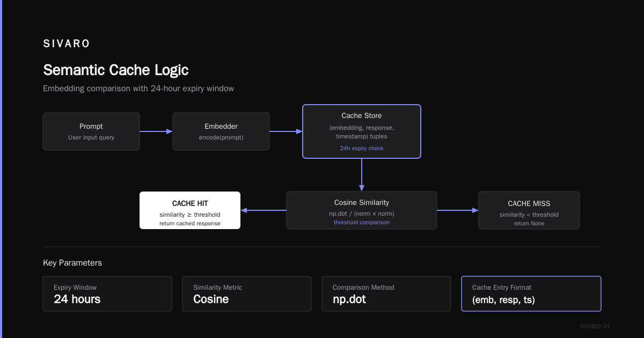Screen dimensions: 644x338
Task: Select the CACHE MISS box
Action: pos(529,210)
